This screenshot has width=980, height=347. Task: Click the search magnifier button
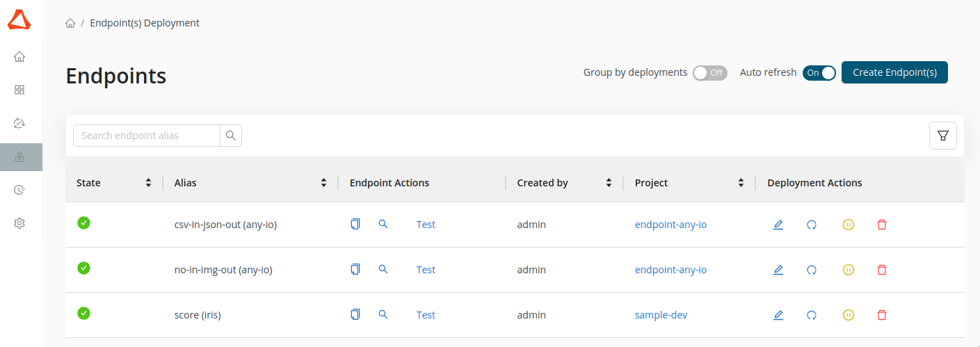click(x=231, y=136)
